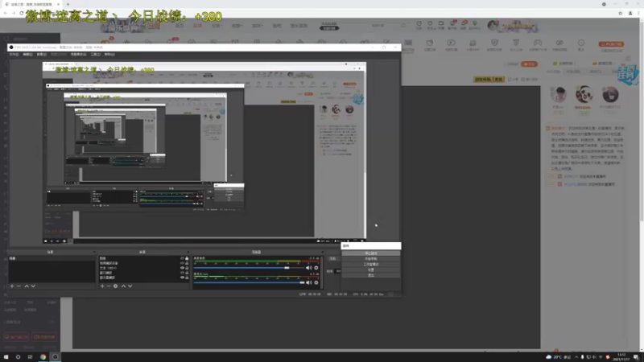Image resolution: width=644 pixels, height=362 pixels.
Task: Click the gamepad icon in streamer toolbar
Action: [x=538, y=44]
